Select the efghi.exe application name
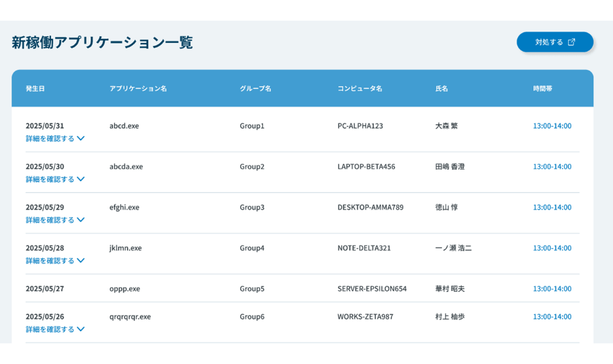This screenshot has width=613, height=364. tap(124, 207)
